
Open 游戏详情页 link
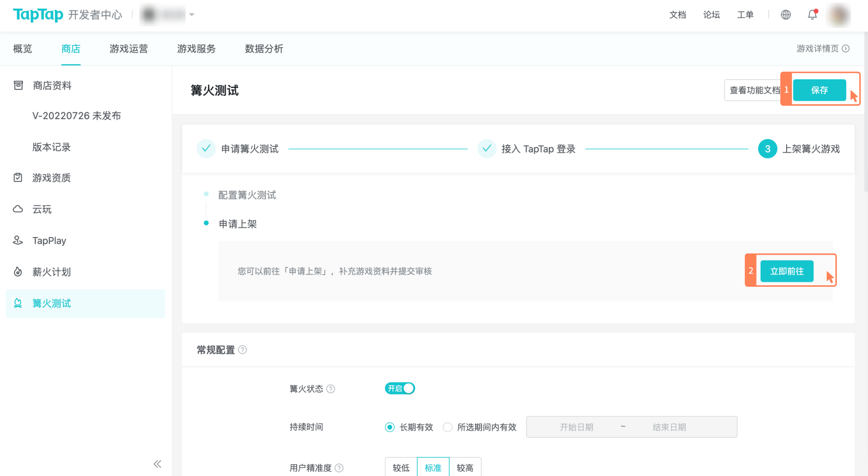pos(818,49)
